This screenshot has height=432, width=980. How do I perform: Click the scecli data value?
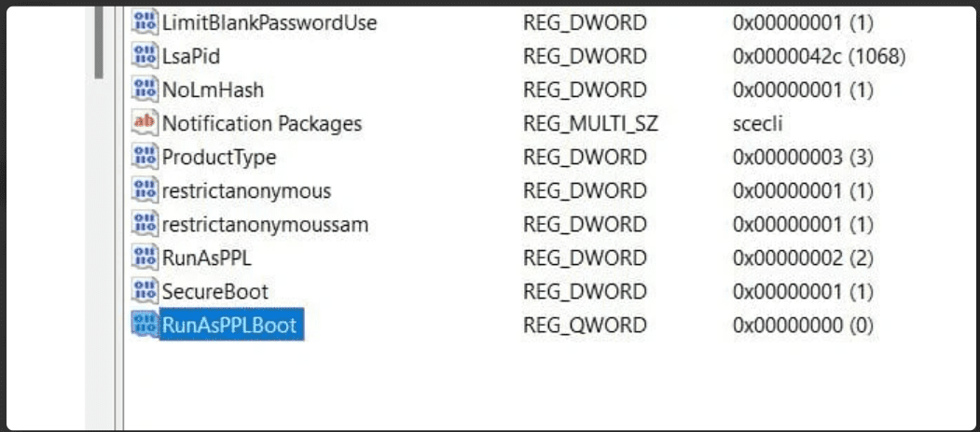[757, 124]
